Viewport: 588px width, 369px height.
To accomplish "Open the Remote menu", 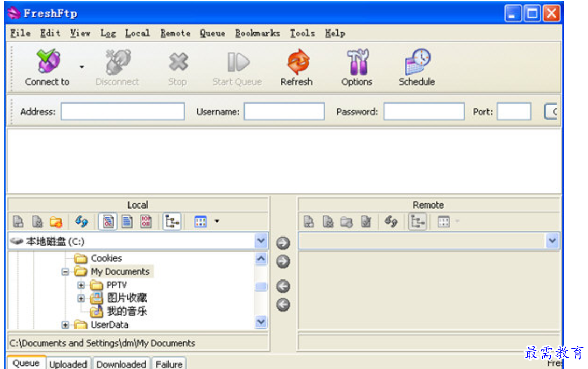I will tap(175, 33).
